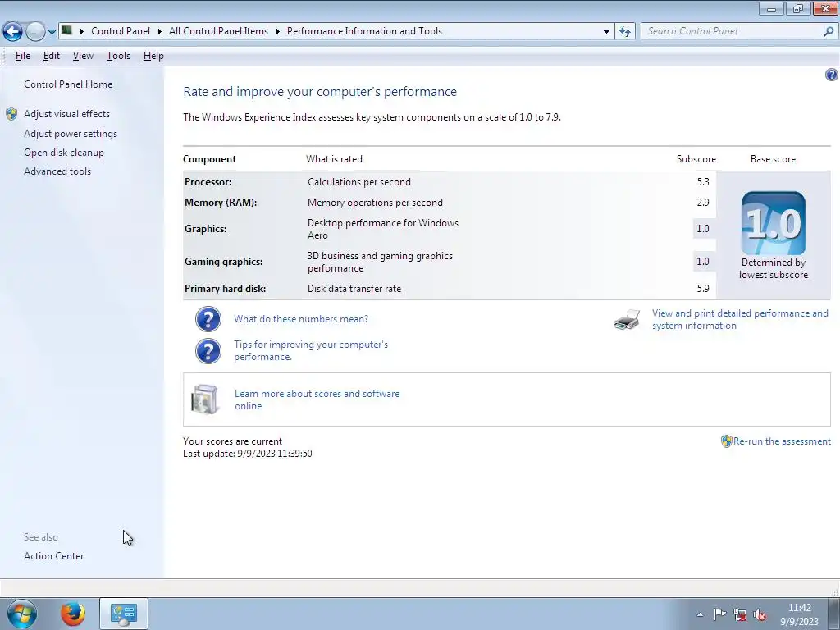Open disk cleanup link

tap(64, 152)
